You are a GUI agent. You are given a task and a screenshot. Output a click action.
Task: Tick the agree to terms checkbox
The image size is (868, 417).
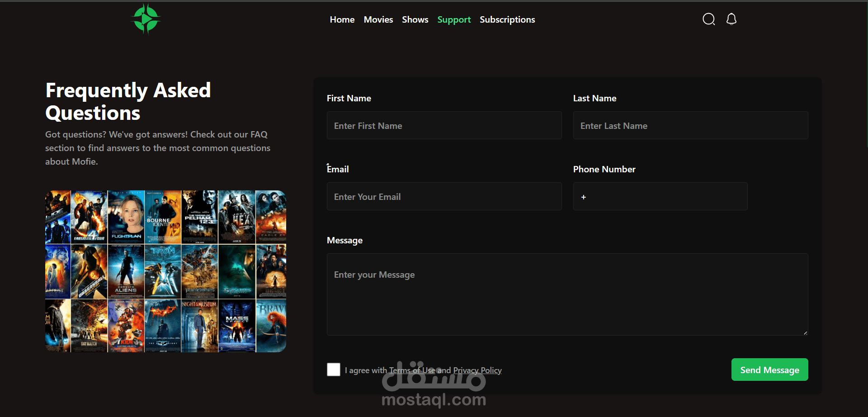click(334, 370)
